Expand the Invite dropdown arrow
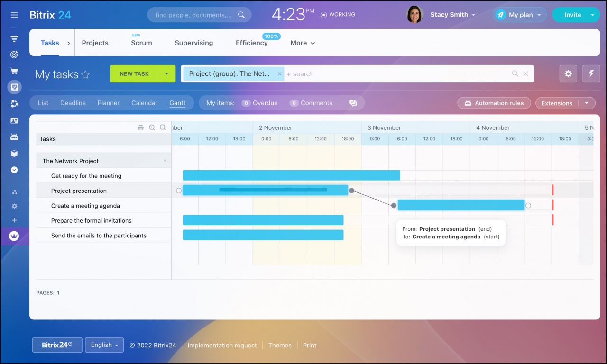 pos(592,15)
